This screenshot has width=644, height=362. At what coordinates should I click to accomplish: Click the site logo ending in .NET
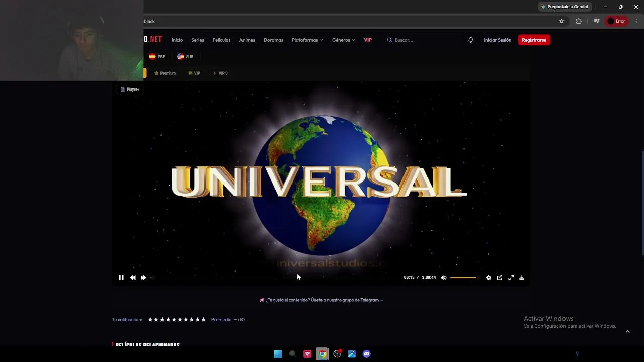[153, 40]
